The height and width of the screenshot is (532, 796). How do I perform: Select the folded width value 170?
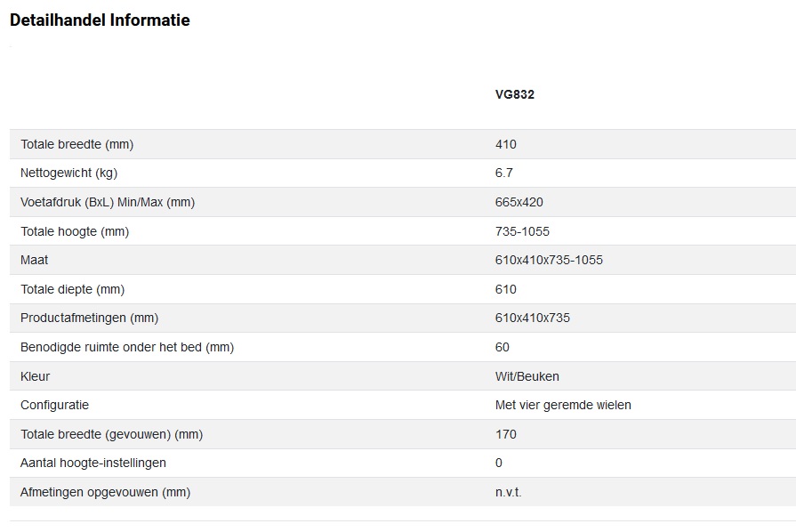coord(505,434)
